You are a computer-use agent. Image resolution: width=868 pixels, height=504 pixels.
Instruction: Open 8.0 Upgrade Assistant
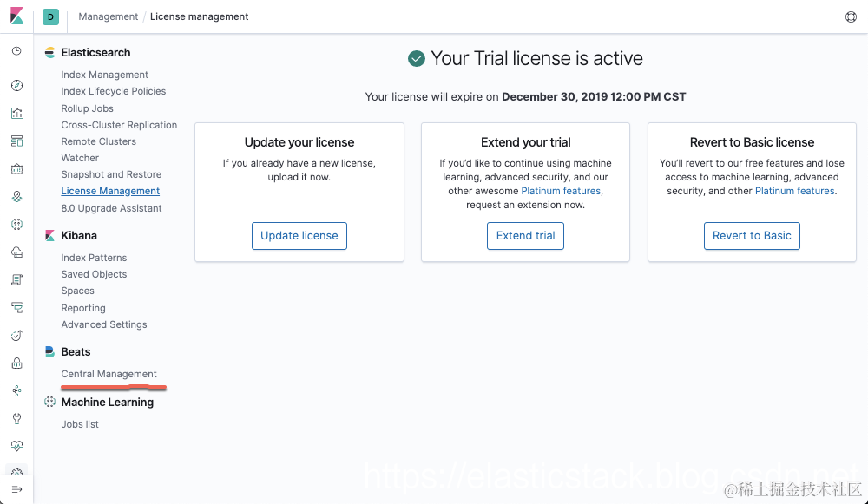[x=111, y=208]
